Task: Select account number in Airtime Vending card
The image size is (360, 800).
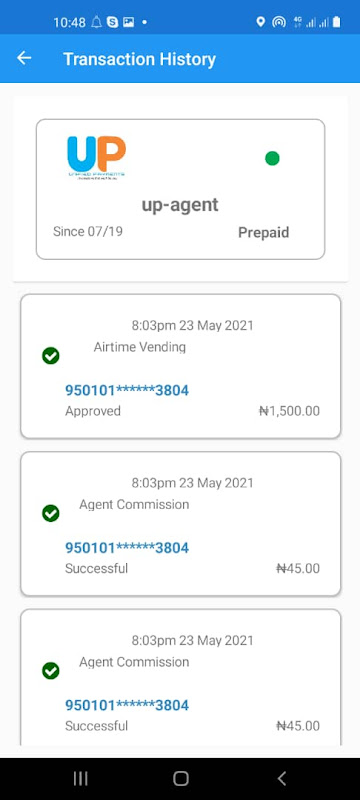Action: click(x=127, y=391)
